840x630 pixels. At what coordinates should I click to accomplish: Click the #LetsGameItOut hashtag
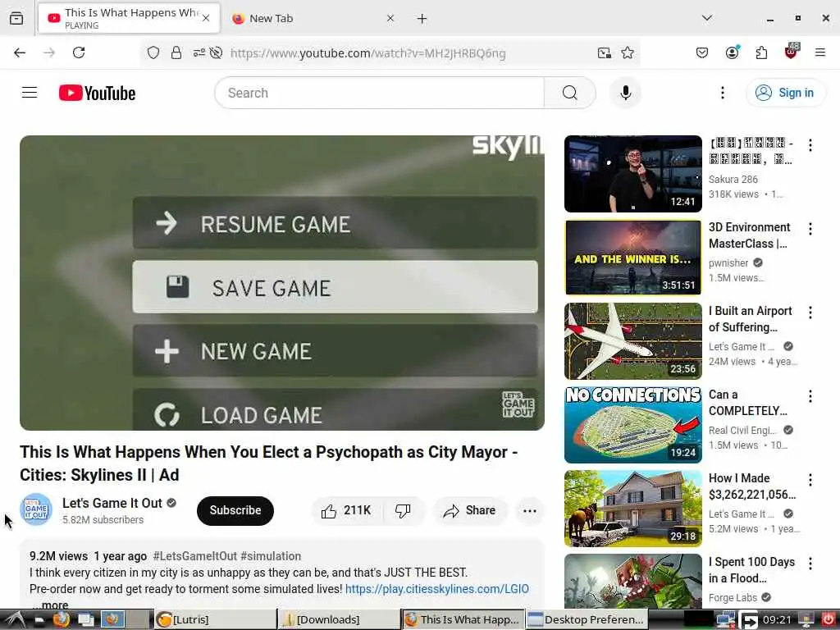pos(195,556)
